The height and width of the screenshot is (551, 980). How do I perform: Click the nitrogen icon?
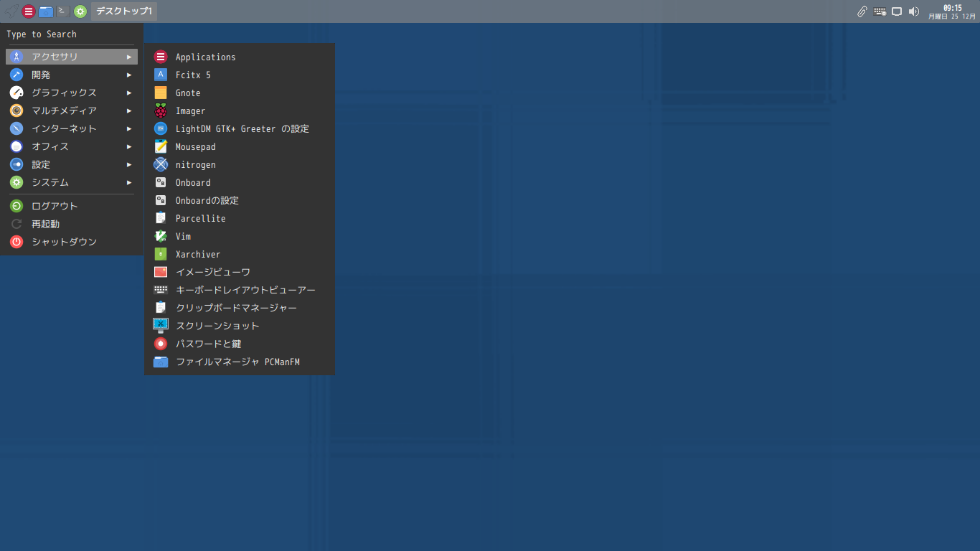click(161, 164)
